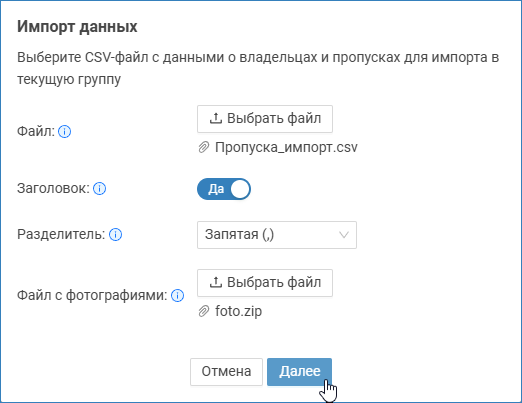Toggle the Заголовок switch set to Да
Viewport: 522px width, 403px height.
[224, 189]
